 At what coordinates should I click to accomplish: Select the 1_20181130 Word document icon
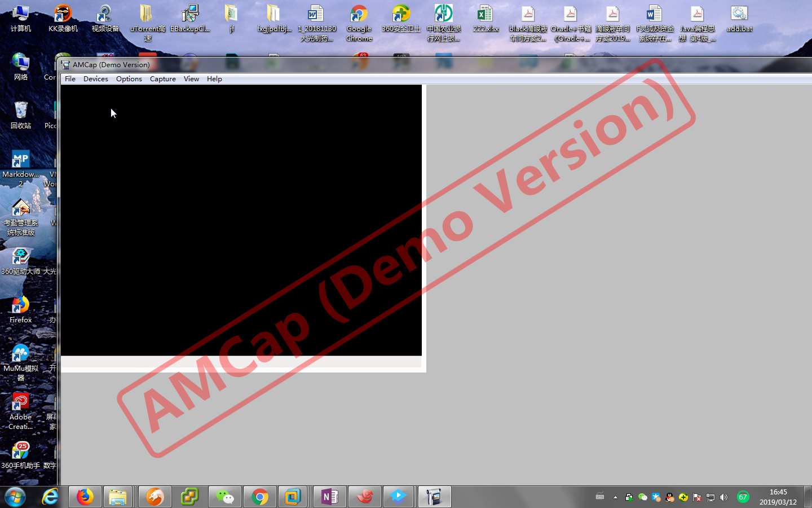316,24
